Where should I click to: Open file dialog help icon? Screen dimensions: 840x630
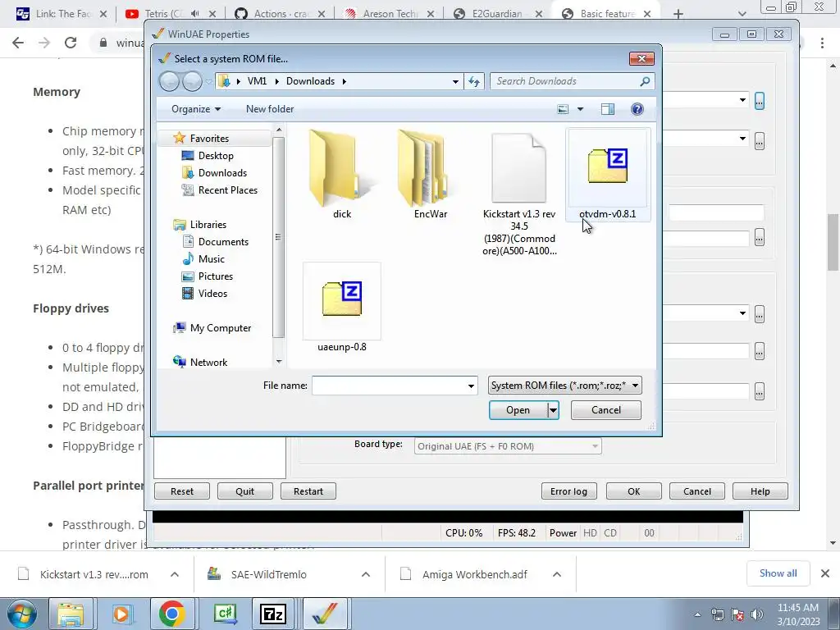637,109
